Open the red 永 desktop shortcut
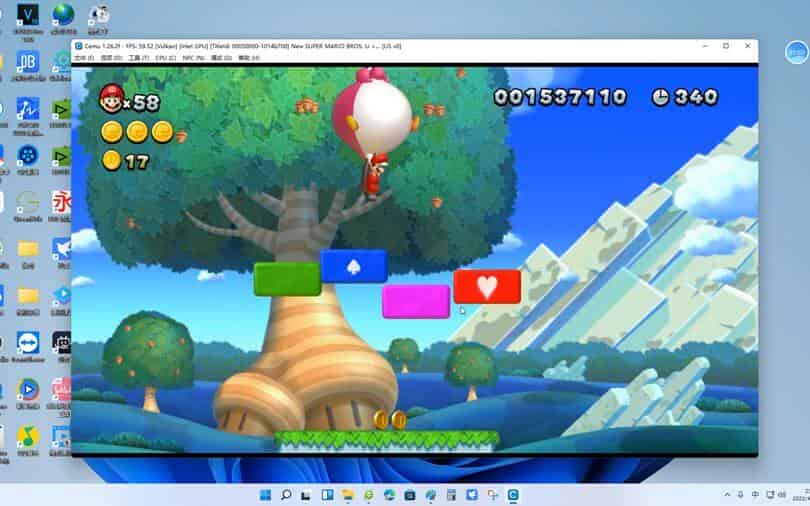The width and height of the screenshot is (810, 506). 61,201
